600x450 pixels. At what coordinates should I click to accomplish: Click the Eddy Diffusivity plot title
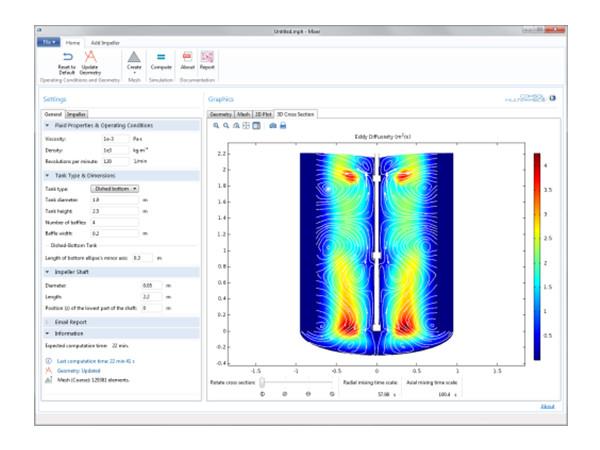click(383, 137)
